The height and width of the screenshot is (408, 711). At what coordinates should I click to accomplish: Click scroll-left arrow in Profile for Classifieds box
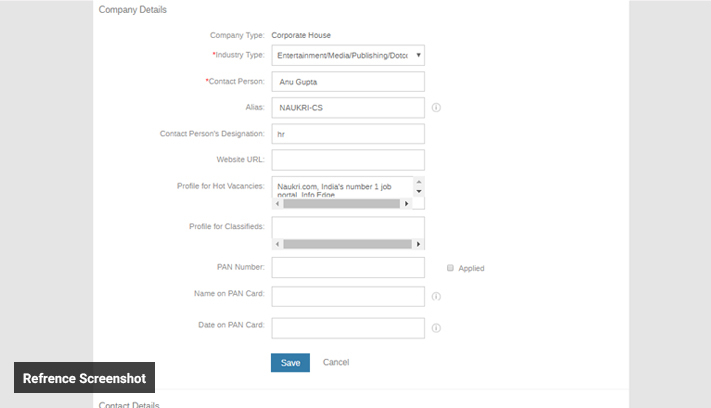click(x=278, y=244)
